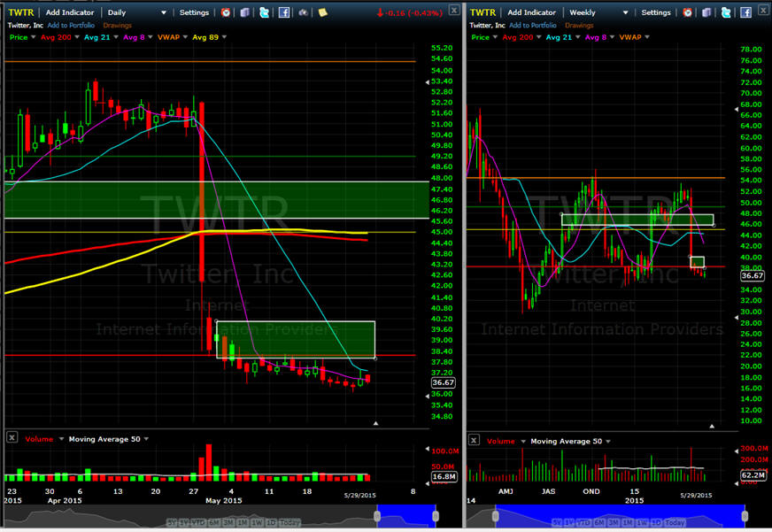Open the yellow sticky note icon
772x532 pixels.
322,12
